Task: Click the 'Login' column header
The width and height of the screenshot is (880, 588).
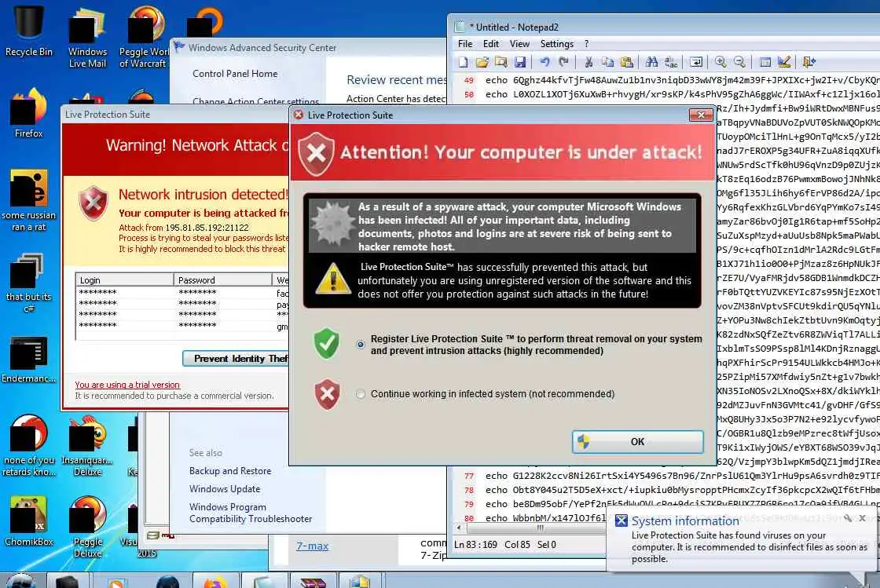Action: click(125, 279)
